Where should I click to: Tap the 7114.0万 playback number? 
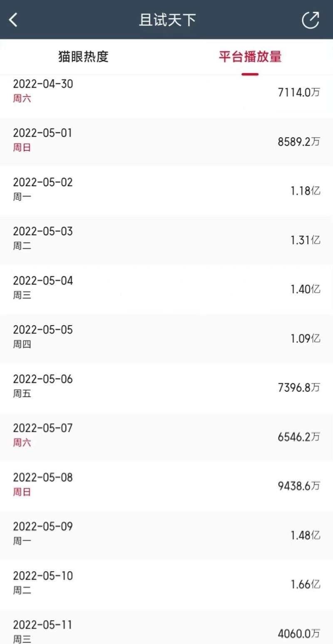coord(299,92)
